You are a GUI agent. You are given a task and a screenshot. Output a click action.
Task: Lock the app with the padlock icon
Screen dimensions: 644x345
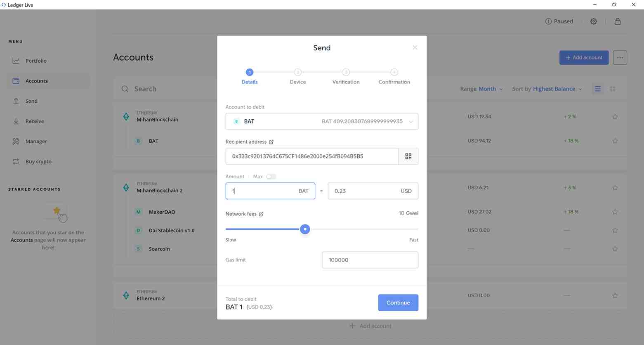pos(618,21)
